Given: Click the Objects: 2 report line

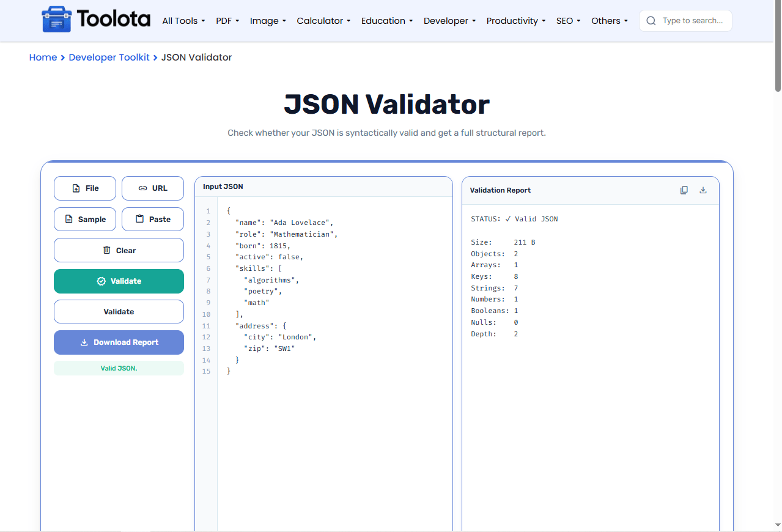Looking at the screenshot, I should [495, 254].
